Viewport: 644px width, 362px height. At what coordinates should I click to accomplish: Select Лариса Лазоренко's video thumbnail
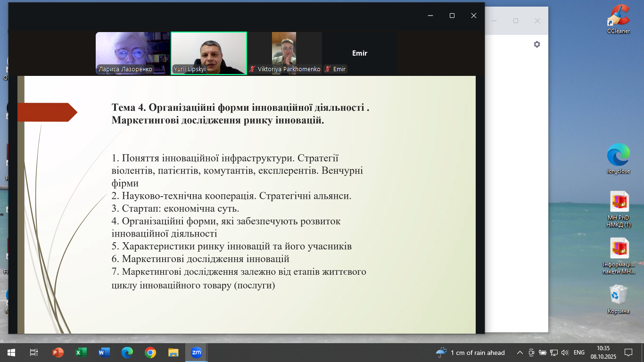point(132,53)
